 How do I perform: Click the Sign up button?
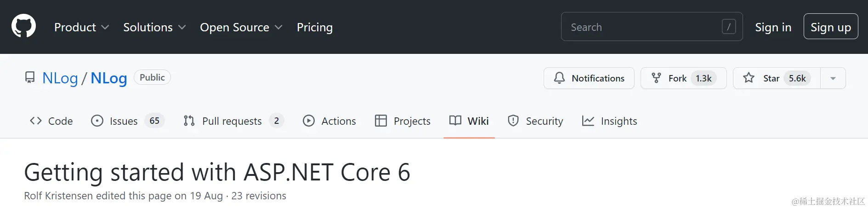(831, 27)
